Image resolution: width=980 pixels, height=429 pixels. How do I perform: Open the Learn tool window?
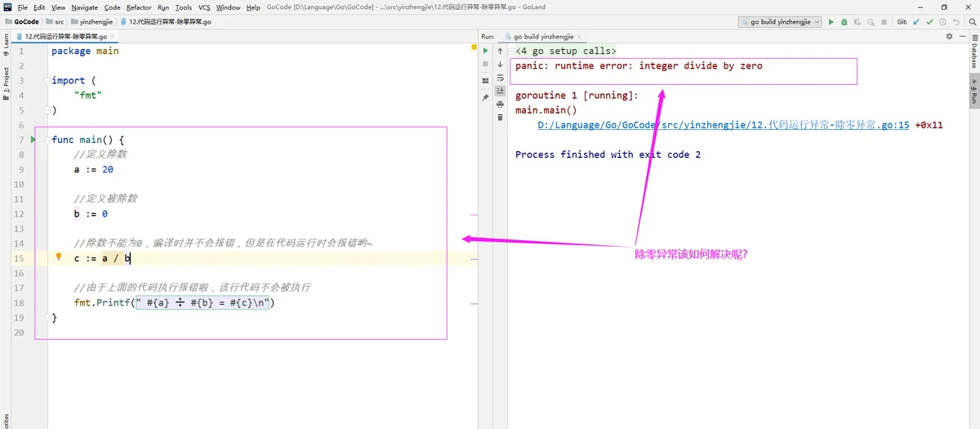tap(6, 44)
